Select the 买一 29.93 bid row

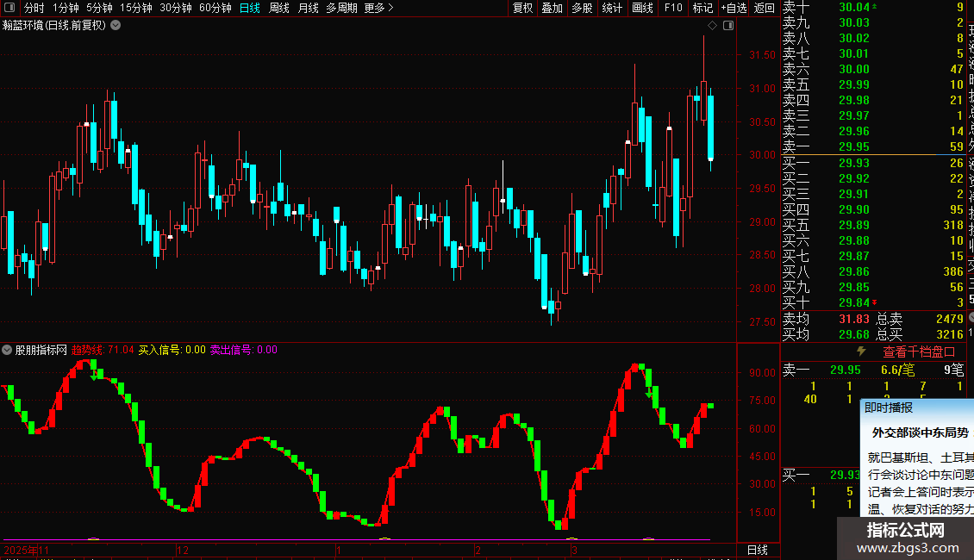[873, 163]
